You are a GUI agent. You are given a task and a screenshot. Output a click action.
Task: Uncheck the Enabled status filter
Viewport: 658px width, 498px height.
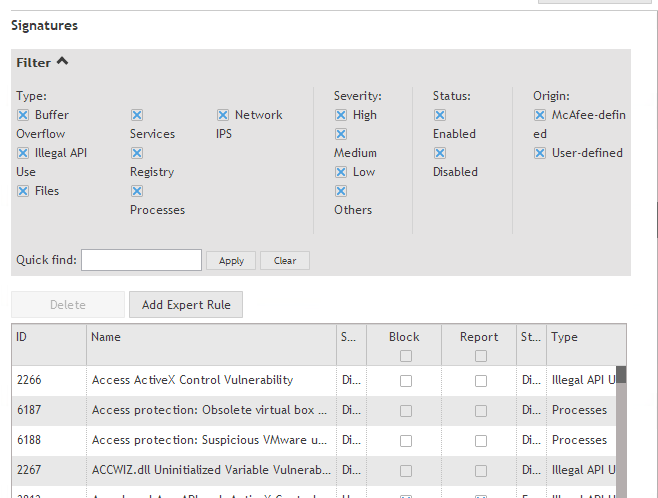coord(440,115)
